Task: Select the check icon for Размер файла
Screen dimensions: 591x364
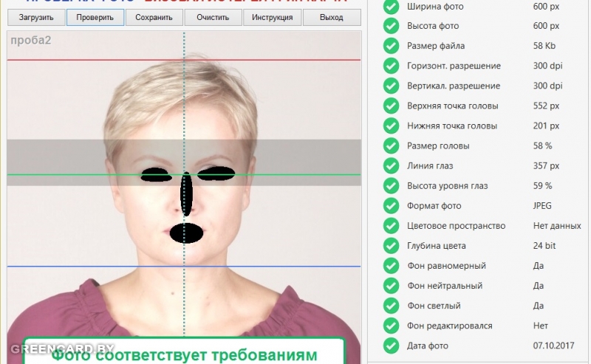Action: pyautogui.click(x=391, y=47)
